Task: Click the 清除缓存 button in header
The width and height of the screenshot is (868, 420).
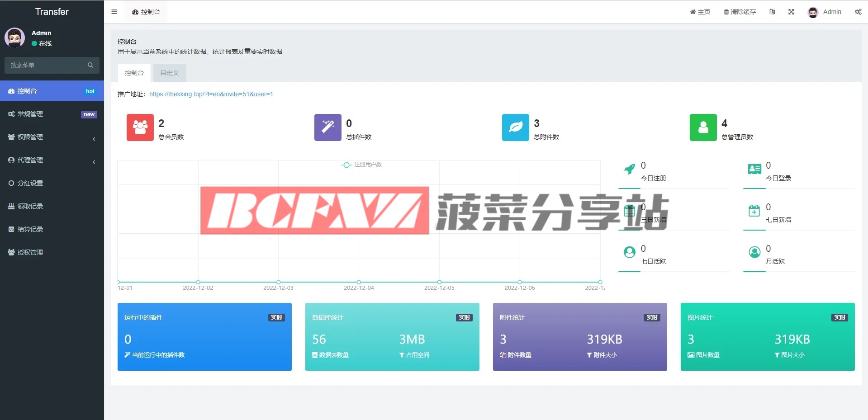Action: pos(740,12)
